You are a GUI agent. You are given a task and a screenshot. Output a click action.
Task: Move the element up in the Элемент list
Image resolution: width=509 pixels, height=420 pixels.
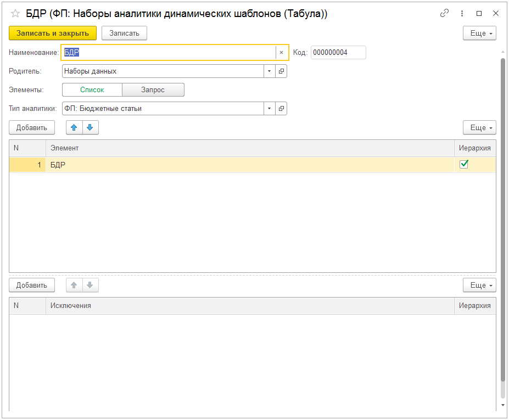tap(74, 127)
